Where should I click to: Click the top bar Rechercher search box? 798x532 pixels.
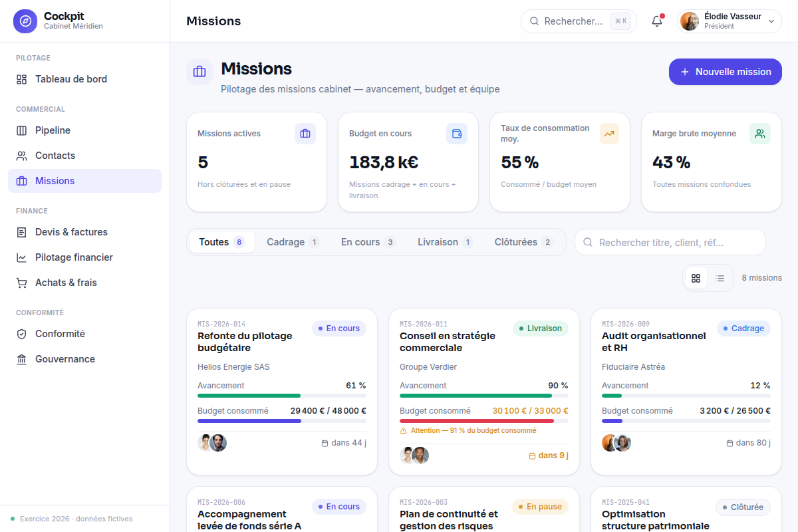[x=579, y=21]
